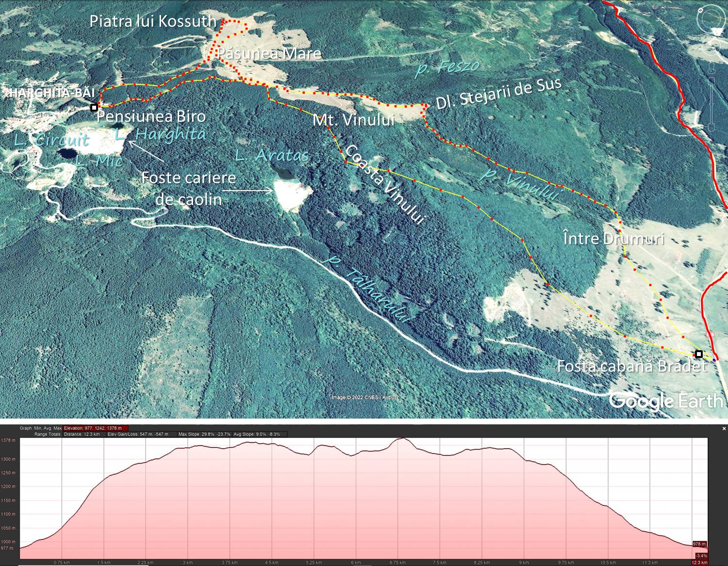This screenshot has width=728, height=566.
Task: Select the Elevation statistics readout
Action: tap(95, 428)
